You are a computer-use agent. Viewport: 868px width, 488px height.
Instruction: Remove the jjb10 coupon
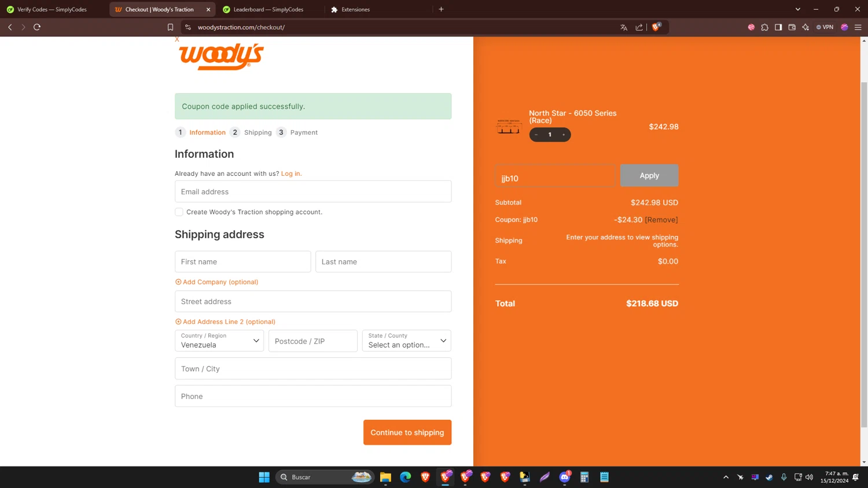[x=661, y=220]
